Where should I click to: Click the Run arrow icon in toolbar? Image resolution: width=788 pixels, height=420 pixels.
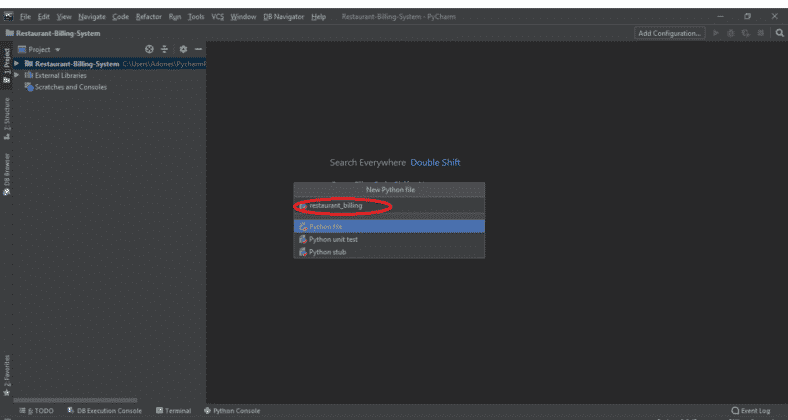point(716,33)
